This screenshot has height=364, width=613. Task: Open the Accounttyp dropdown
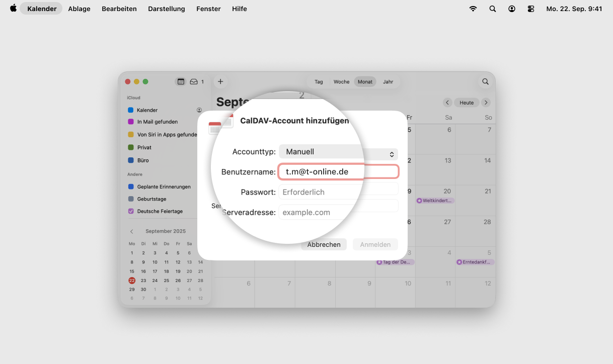pos(338,152)
